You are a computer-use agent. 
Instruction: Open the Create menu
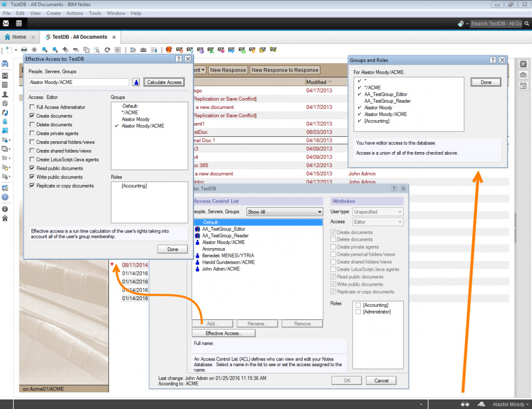click(54, 13)
